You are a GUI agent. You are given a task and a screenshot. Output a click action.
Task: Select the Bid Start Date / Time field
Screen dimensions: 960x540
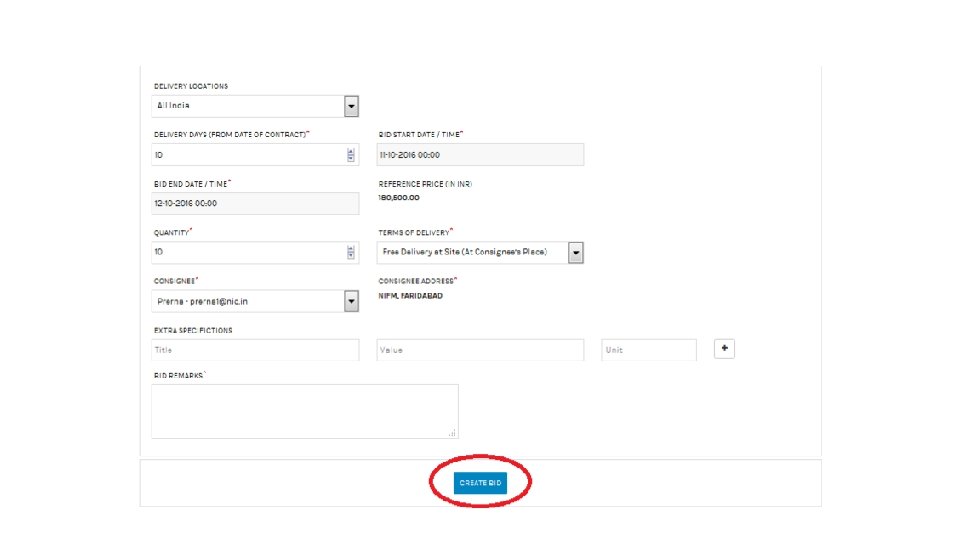click(x=480, y=155)
